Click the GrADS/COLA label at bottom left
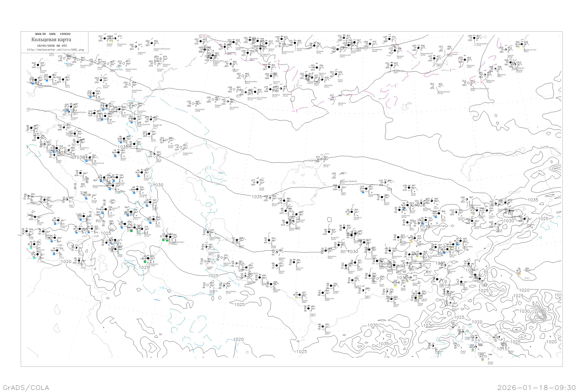588x392 pixels. pyautogui.click(x=26, y=388)
